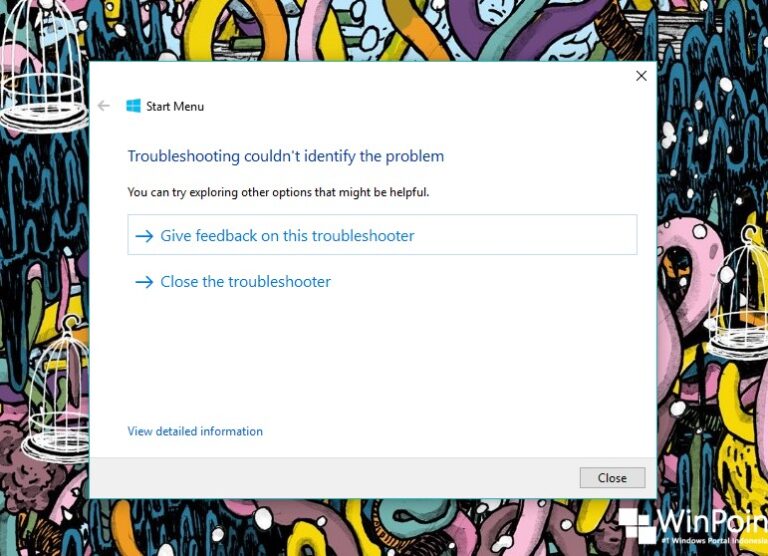Screen dimensions: 768x556
Task: Click the Windows Portal Indonesia tagline
Action: tap(715, 540)
